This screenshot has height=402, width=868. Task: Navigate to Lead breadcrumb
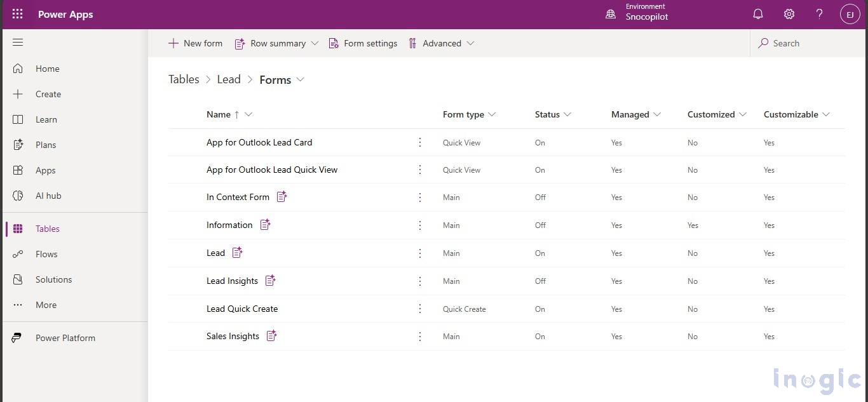click(229, 79)
